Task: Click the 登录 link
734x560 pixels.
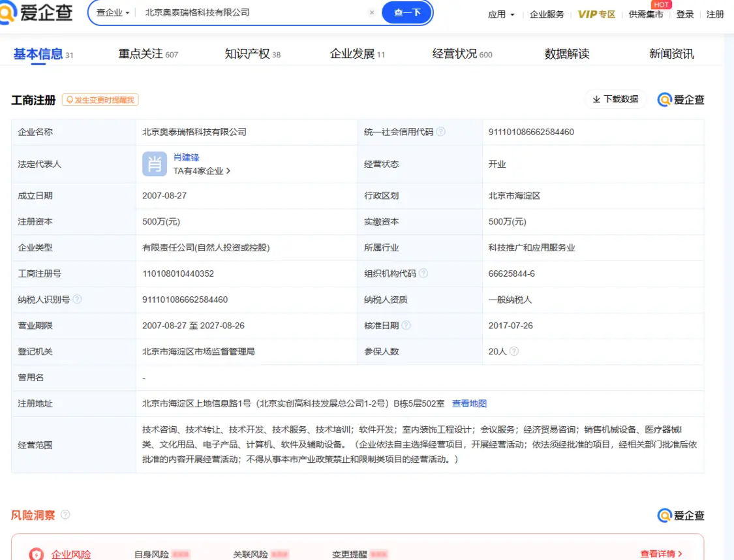Action: (685, 14)
